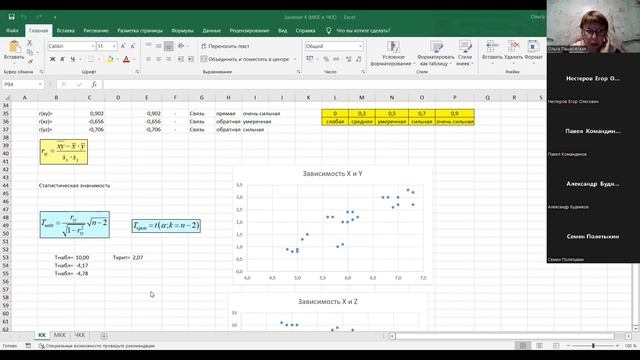Screen dimensions: 640x360
Task: Click the insert function fx icon
Action: (x=94, y=84)
